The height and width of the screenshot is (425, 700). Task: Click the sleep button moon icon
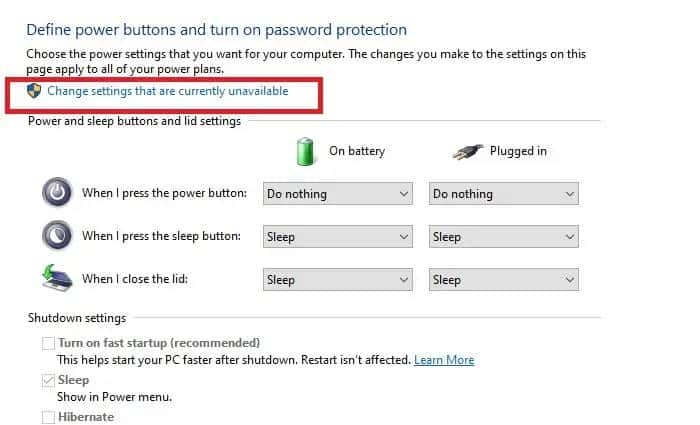pos(56,236)
